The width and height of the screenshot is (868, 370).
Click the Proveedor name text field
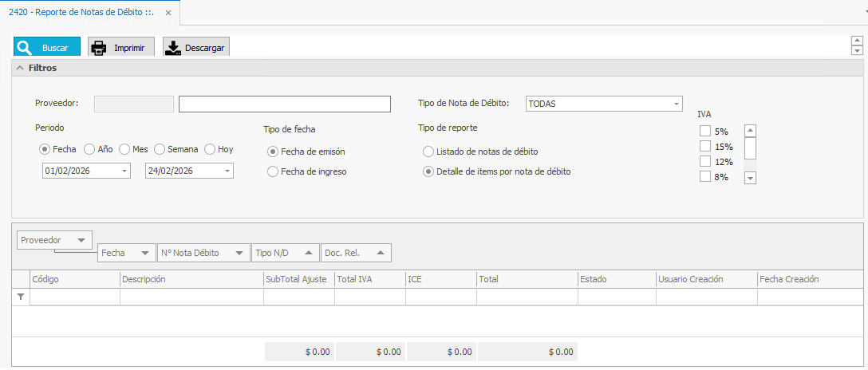[284, 104]
